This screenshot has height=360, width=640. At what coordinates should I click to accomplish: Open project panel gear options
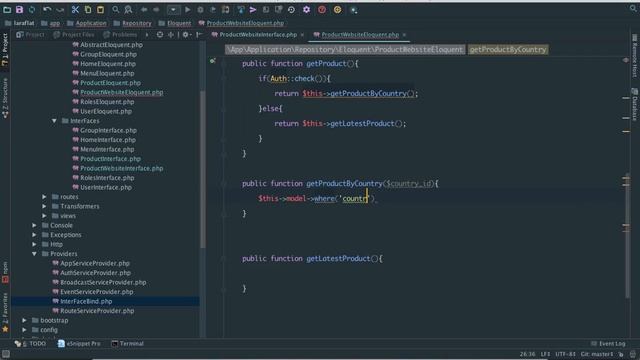186,35
